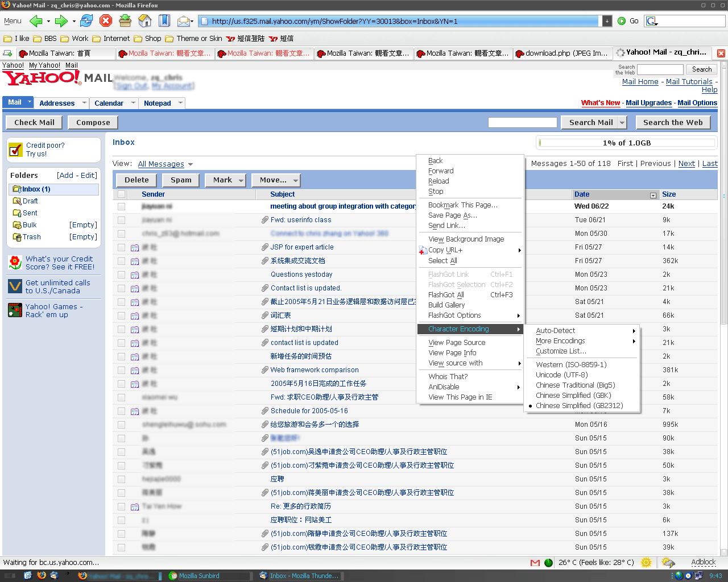Choose View Page Source from context menu
728x582 pixels.
(x=457, y=343)
